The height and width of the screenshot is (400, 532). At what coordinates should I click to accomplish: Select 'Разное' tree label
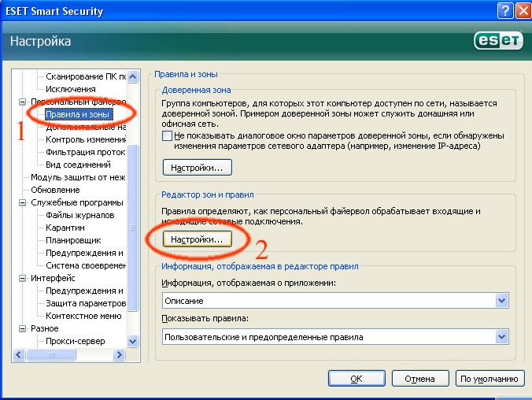point(44,328)
